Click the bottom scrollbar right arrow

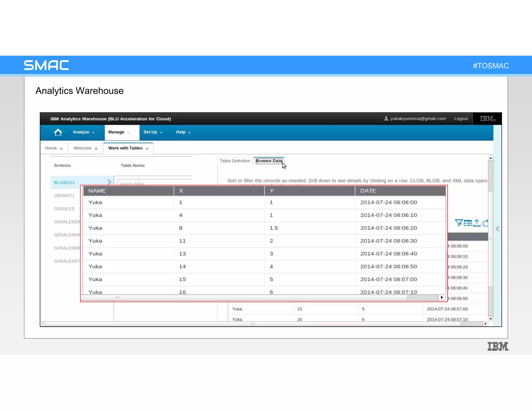pyautogui.click(x=485, y=324)
